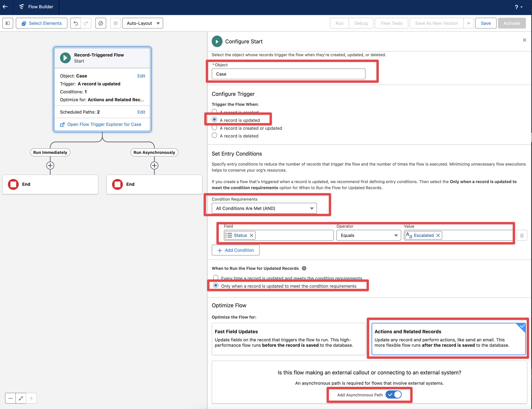Delete the Status condition row
The width and height of the screenshot is (532, 409).
tap(522, 235)
